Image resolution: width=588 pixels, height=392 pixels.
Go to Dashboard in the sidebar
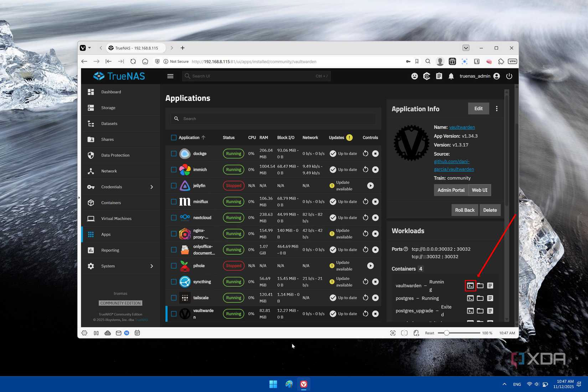click(121, 92)
